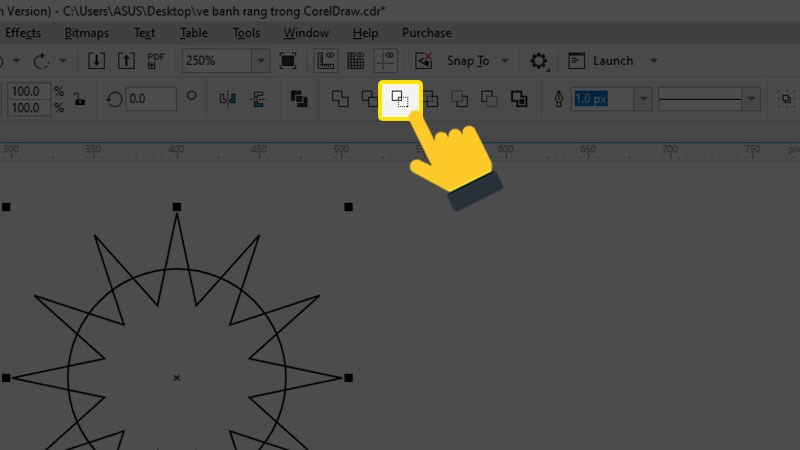The height and width of the screenshot is (450, 800).
Task: Click the Full-screen preview icon
Action: pos(288,61)
